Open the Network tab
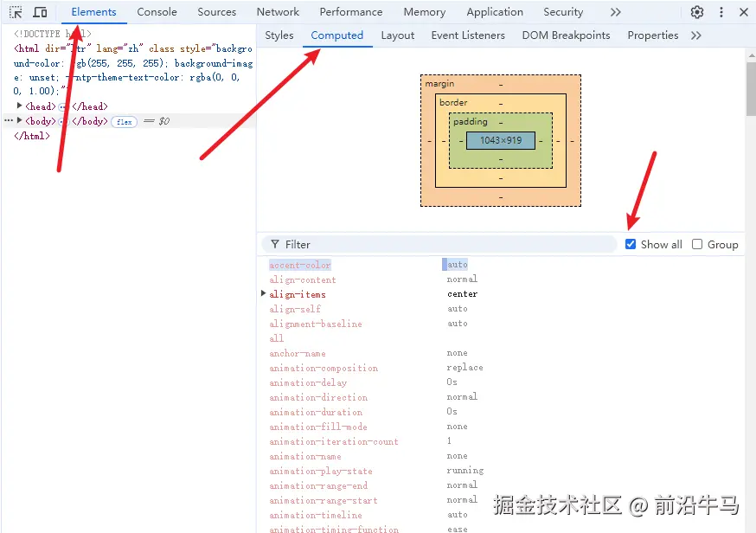The image size is (756, 533). 278,12
